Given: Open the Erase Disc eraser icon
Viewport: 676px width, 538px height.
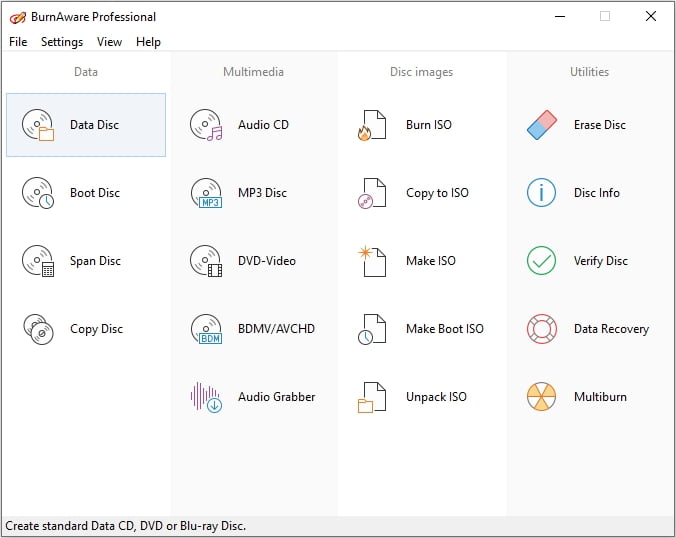Looking at the screenshot, I should coord(541,125).
